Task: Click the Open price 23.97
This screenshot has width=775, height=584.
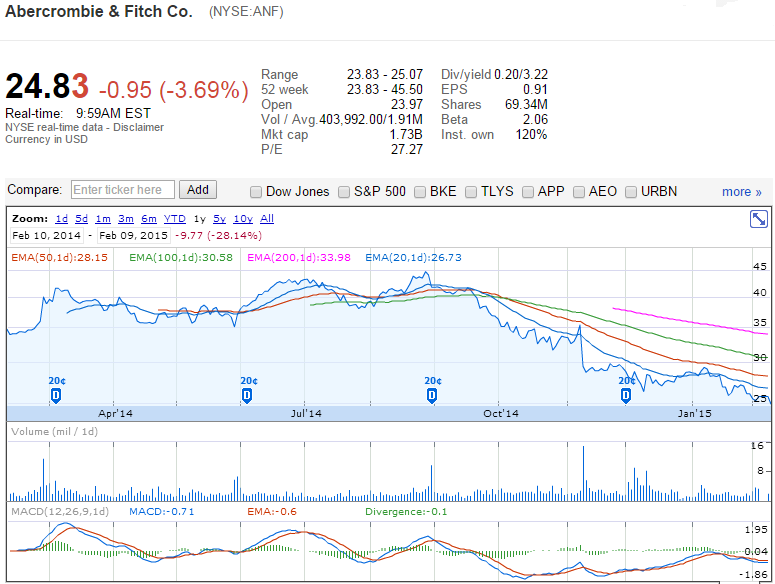Action: (x=407, y=105)
